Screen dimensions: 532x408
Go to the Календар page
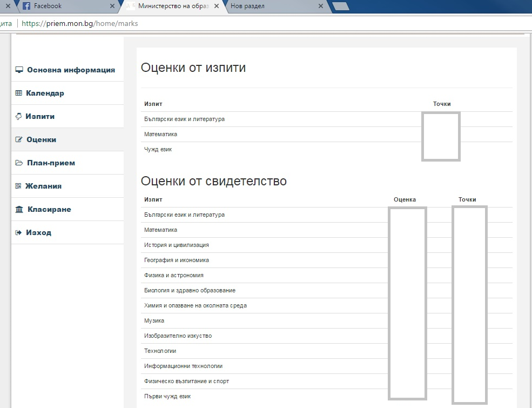click(x=45, y=93)
